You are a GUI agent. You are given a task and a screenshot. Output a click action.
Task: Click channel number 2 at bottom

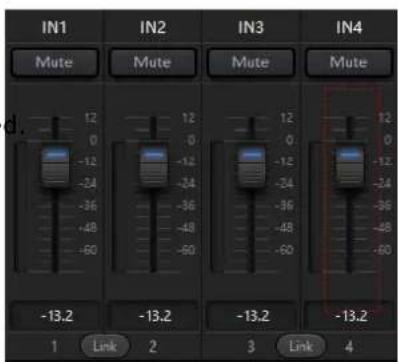153,347
